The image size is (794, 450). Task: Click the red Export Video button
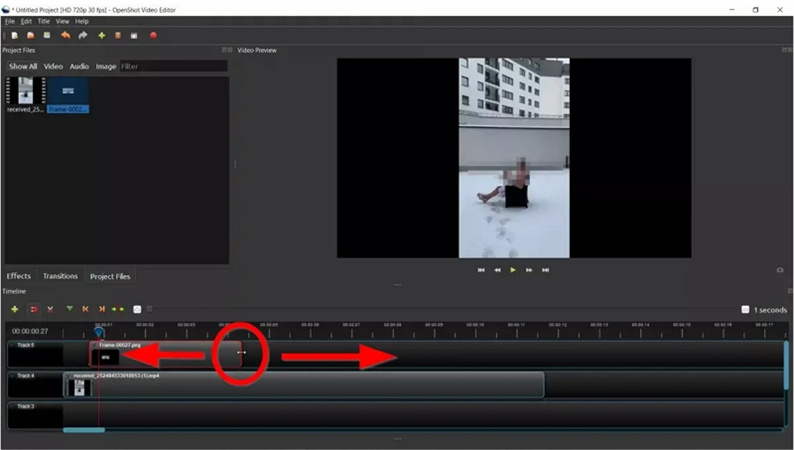coord(153,35)
